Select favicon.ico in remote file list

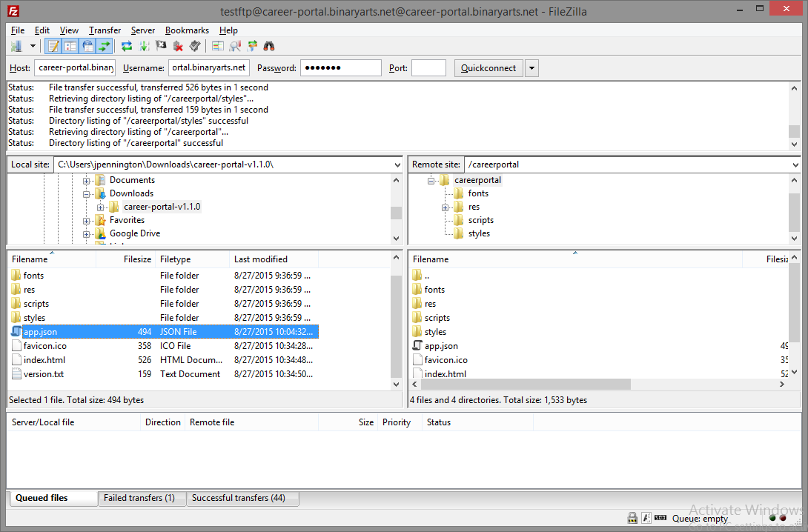point(446,360)
